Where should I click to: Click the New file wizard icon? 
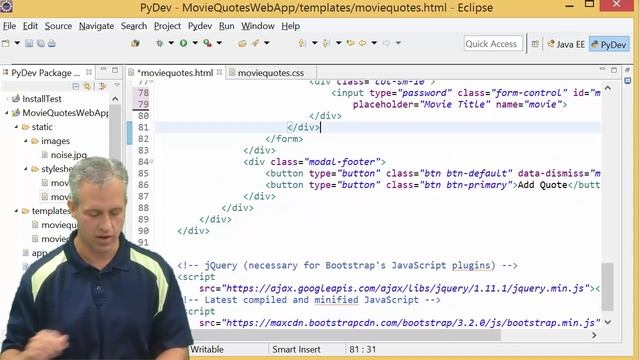pyautogui.click(x=6, y=43)
